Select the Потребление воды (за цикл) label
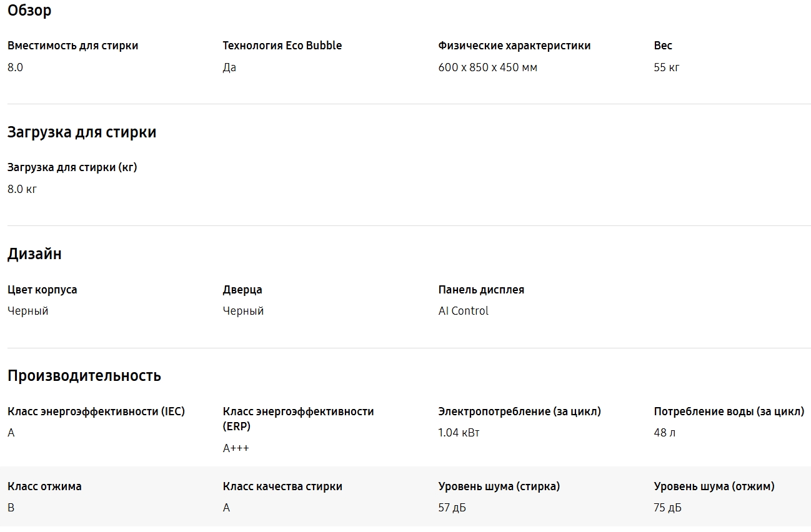The image size is (811, 532). click(x=729, y=411)
